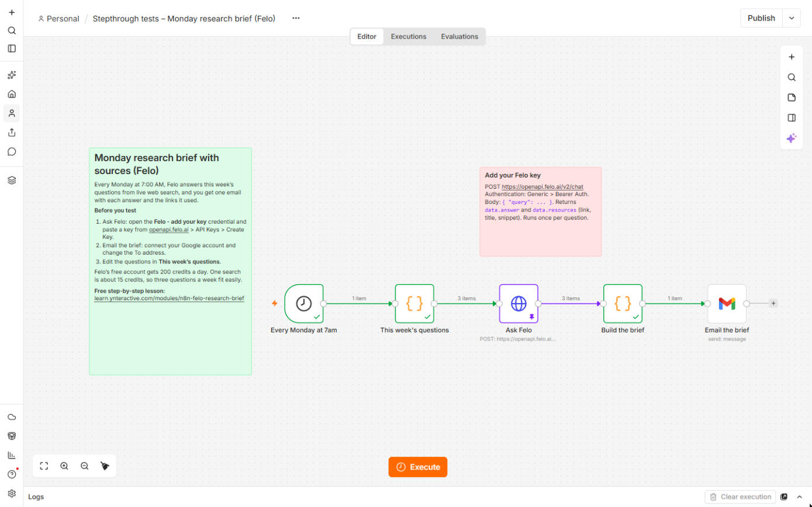812x507 pixels.
Task: Open the workflow three-dots menu
Action: point(296,18)
